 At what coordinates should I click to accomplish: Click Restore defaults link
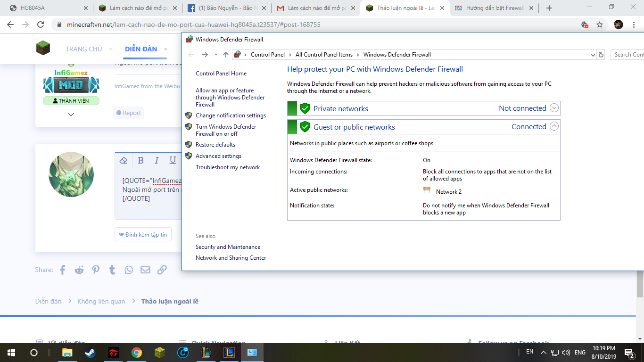pos(215,145)
